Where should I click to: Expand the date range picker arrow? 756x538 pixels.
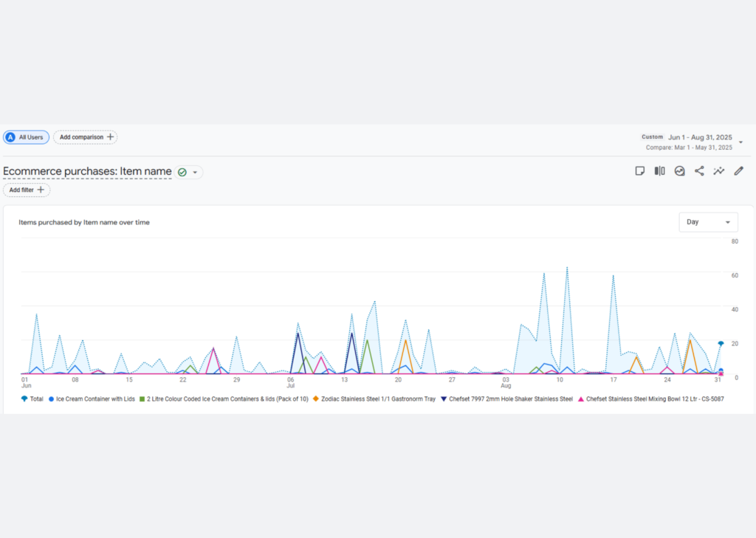click(x=740, y=142)
